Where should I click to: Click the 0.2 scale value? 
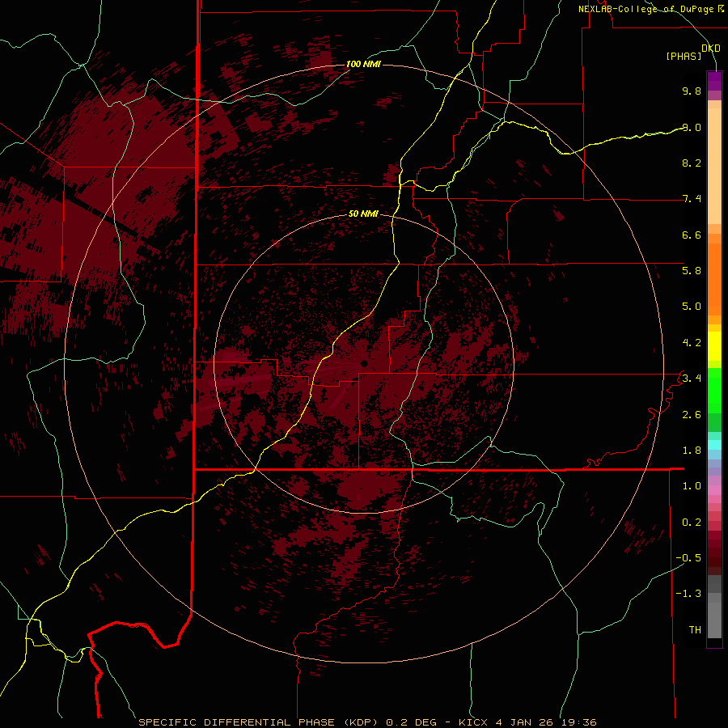click(x=692, y=523)
